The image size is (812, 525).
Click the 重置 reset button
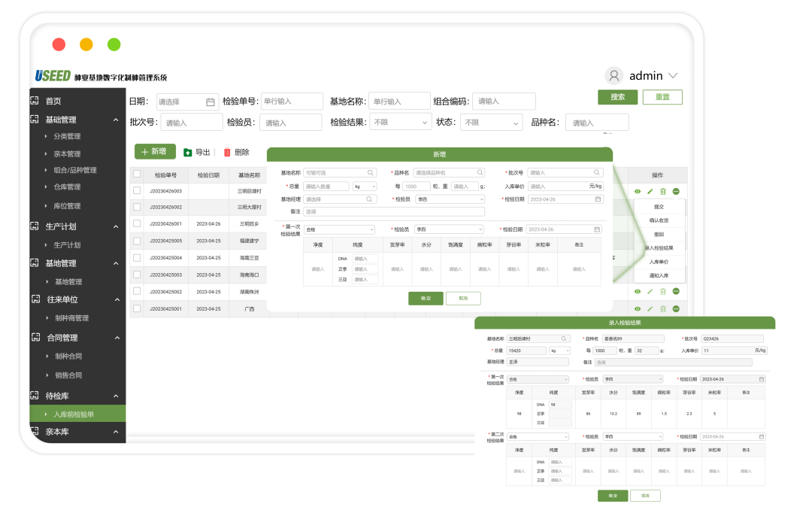pos(662,97)
